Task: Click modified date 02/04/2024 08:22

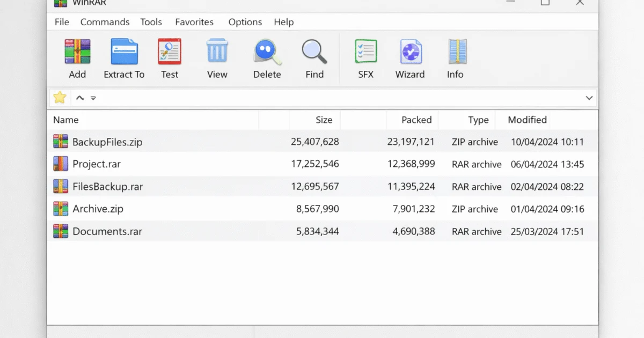Action: click(547, 187)
